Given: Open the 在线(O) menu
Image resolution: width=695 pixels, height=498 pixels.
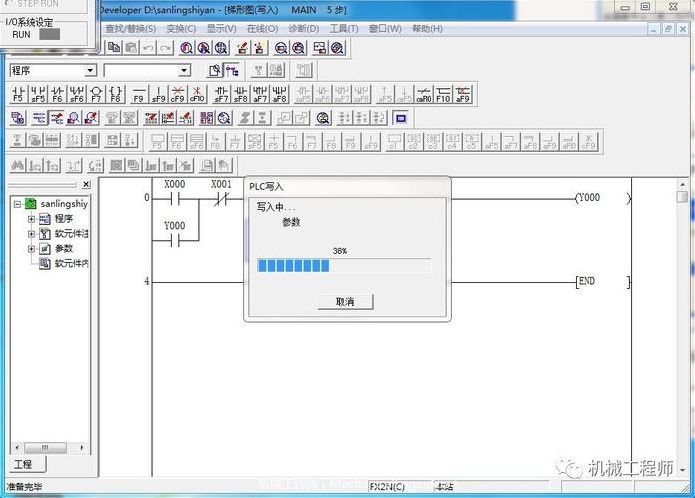Looking at the screenshot, I should tap(262, 29).
